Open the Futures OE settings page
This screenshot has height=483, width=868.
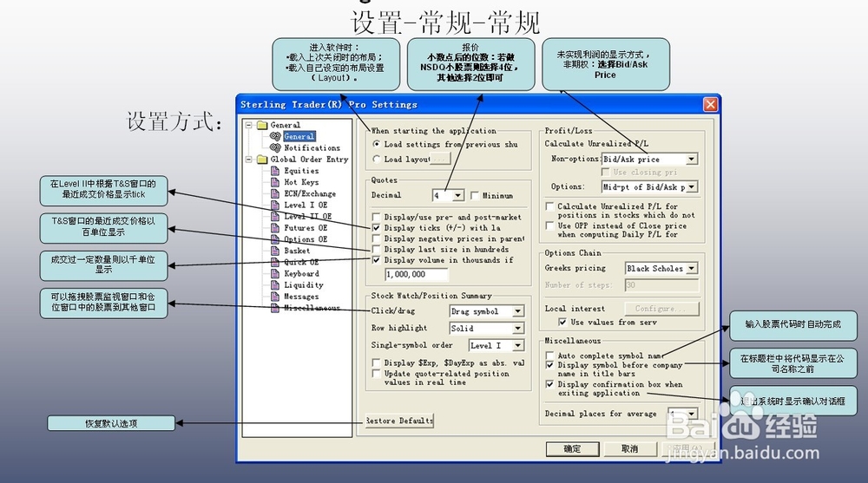tap(306, 228)
